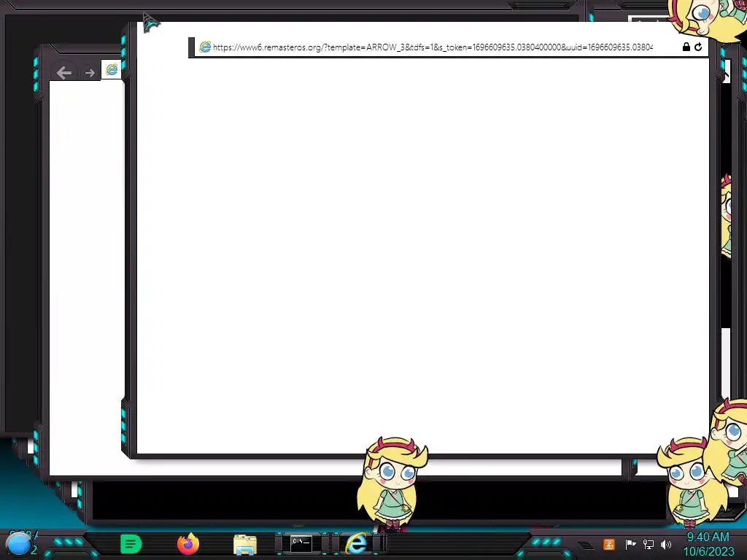Click the Java update tray icon

tap(609, 544)
